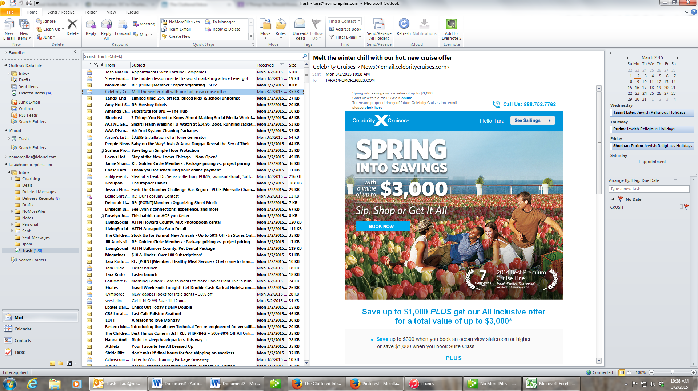The width and height of the screenshot is (698, 391).
Task: Expand the Quick Steps gallery
Action: (251, 37)
